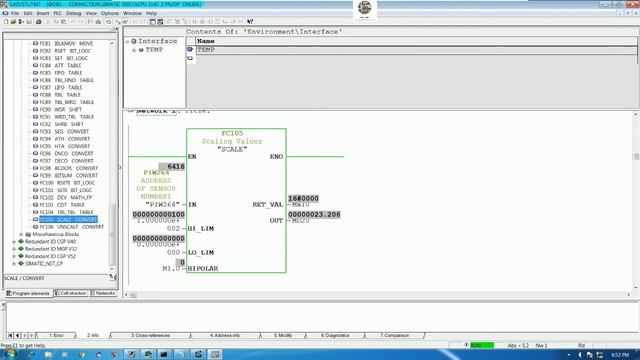Expand Miscellaneous Blocks folder
The height and width of the screenshot is (360, 640).
click(21, 234)
